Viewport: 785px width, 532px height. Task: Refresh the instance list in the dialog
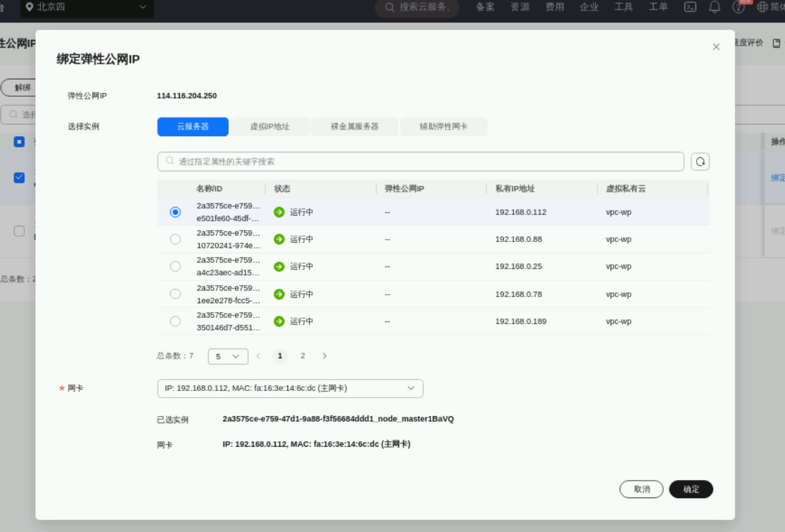tap(700, 162)
